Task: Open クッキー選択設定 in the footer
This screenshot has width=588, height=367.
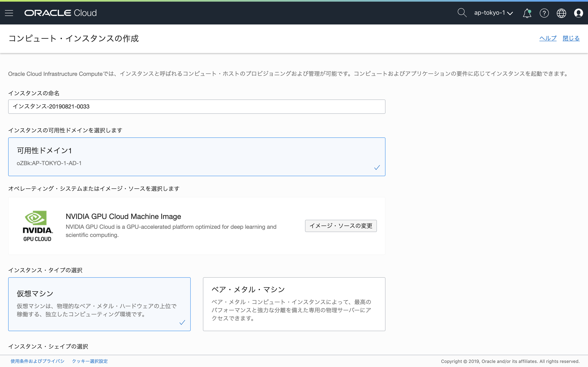Action: (90, 361)
